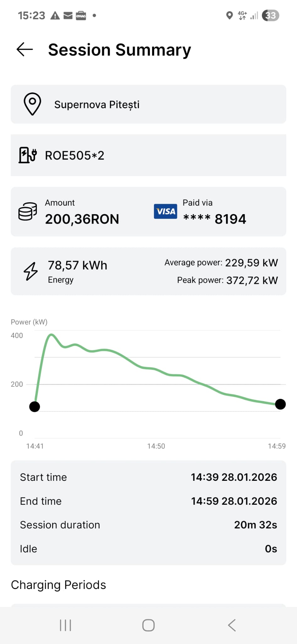The width and height of the screenshot is (297, 644).
Task: Tap the back arrow in header
Action: [x=25, y=49]
